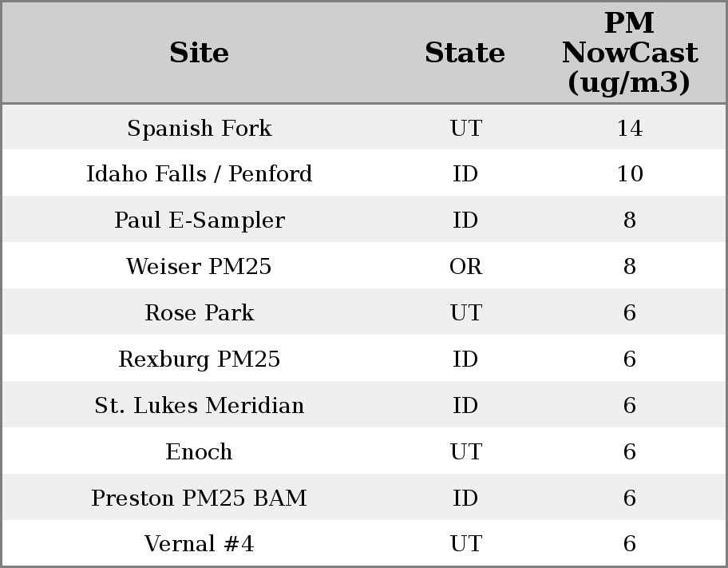Viewport: 728px width, 568px height.
Task: Select the Spanish Fork site cell
Action: 199,128
